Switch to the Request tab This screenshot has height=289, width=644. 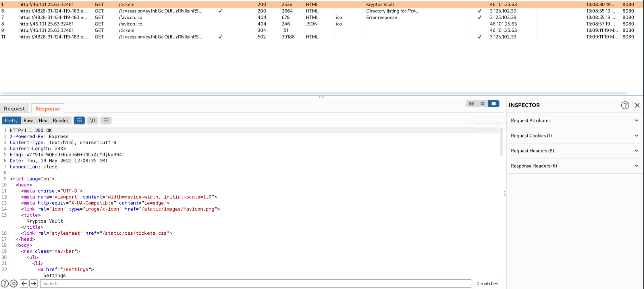[14, 109]
